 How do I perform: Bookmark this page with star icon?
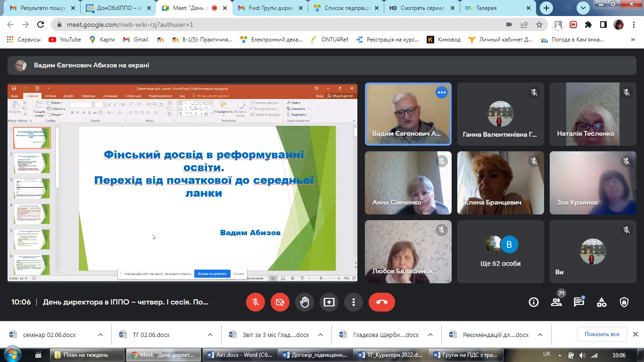539,25
